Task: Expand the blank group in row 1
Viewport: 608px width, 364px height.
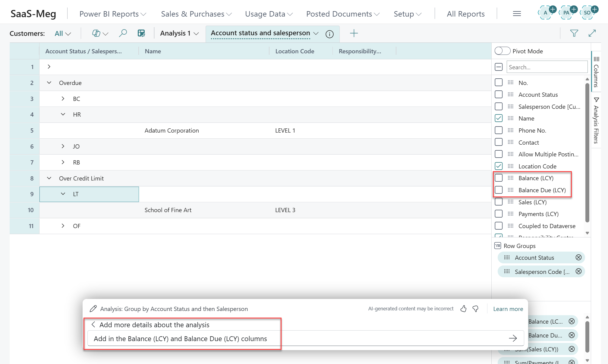Action: [x=49, y=67]
